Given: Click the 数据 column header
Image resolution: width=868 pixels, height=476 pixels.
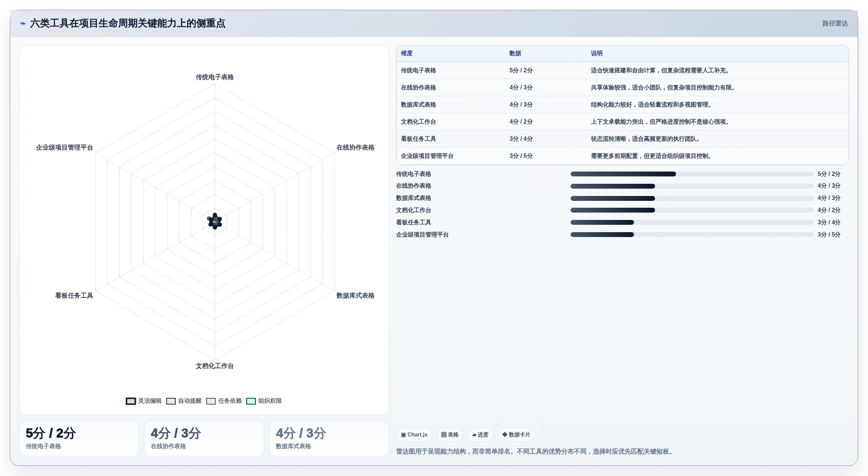Looking at the screenshot, I should pos(515,54).
